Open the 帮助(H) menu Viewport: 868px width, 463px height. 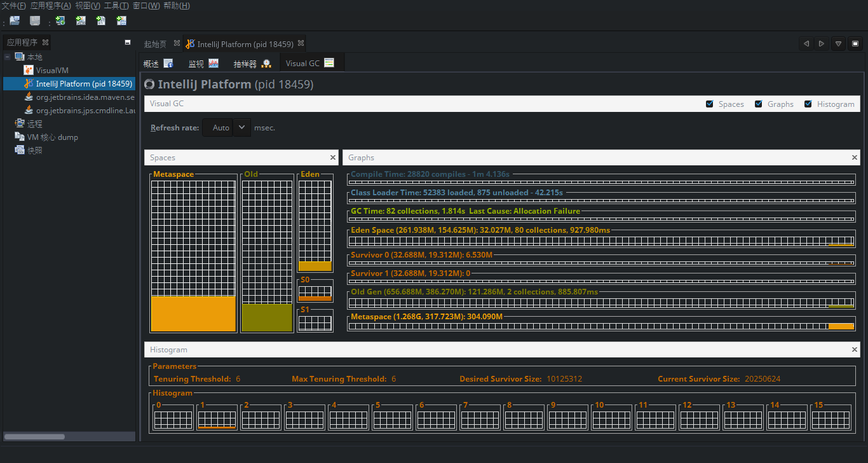pyautogui.click(x=176, y=6)
